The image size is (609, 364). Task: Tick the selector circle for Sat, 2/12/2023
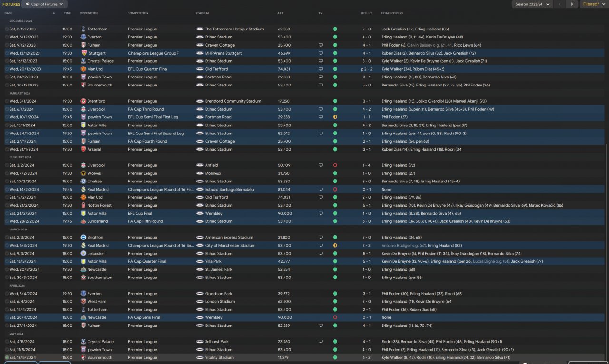point(7,29)
